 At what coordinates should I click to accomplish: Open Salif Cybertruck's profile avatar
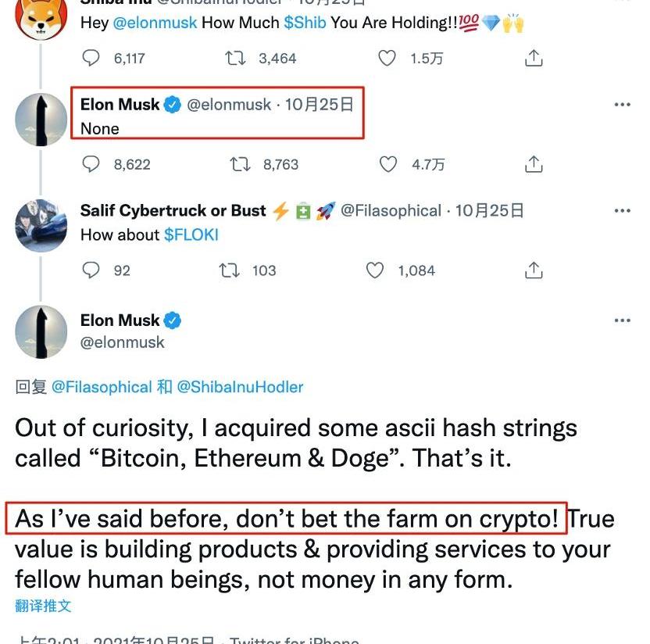pos(41,225)
